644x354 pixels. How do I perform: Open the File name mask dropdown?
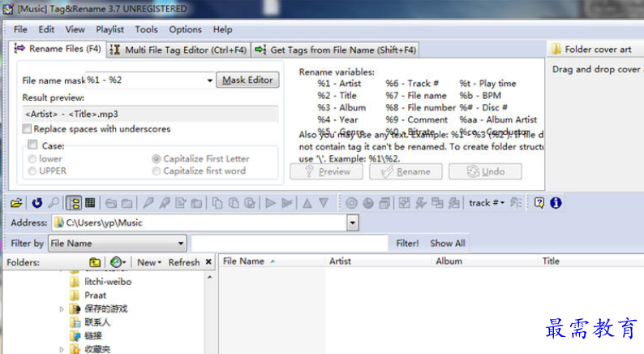209,80
